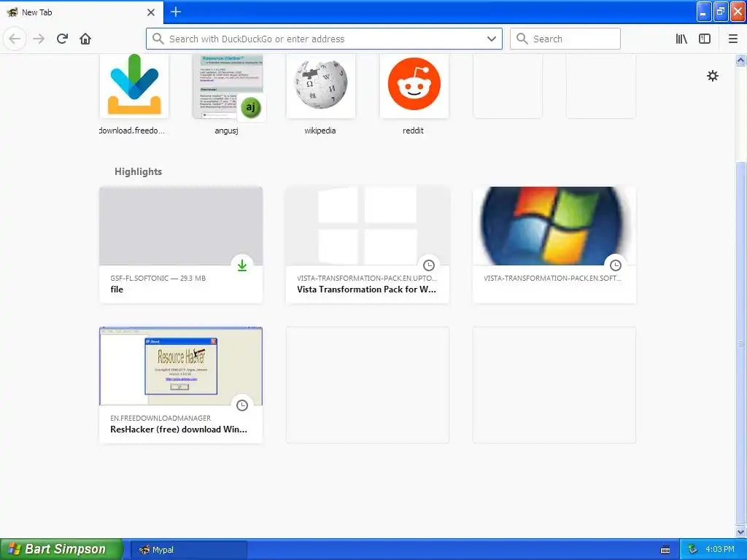The image size is (747, 560).
Task: Go back with the back arrow button
Action: [15, 39]
